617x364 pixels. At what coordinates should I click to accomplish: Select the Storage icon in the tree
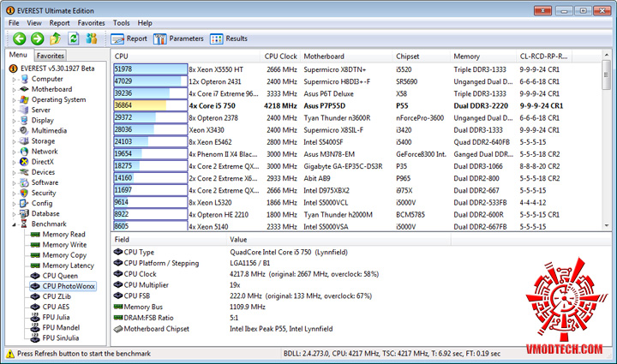(x=24, y=140)
